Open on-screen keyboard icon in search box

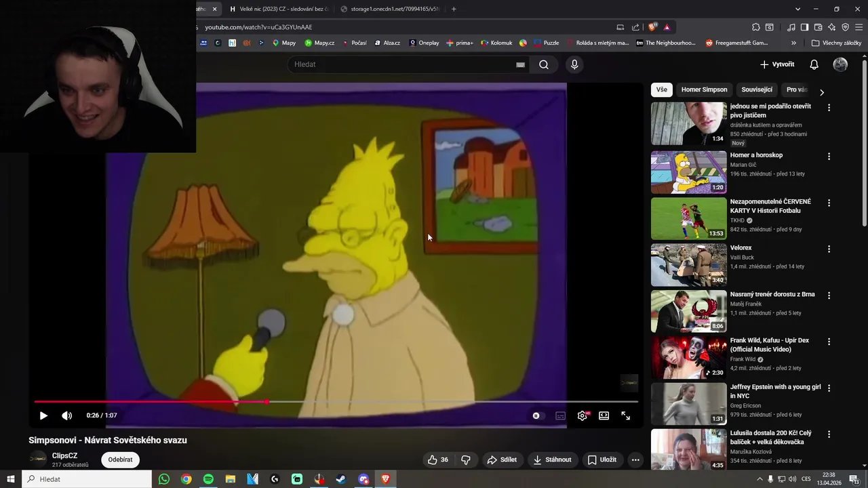(x=520, y=64)
